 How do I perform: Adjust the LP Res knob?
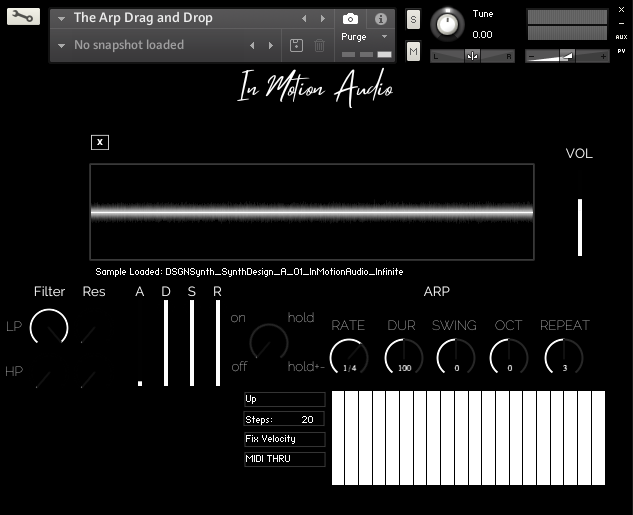point(88,335)
